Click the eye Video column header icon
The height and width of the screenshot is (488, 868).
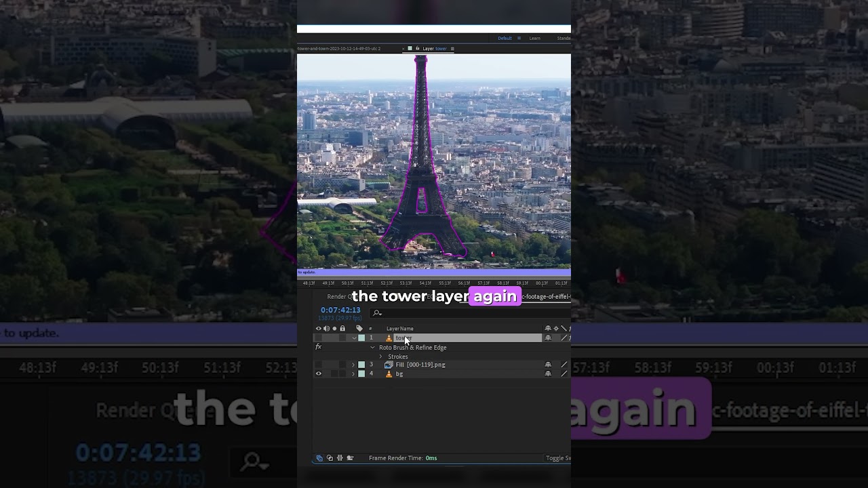pyautogui.click(x=319, y=329)
